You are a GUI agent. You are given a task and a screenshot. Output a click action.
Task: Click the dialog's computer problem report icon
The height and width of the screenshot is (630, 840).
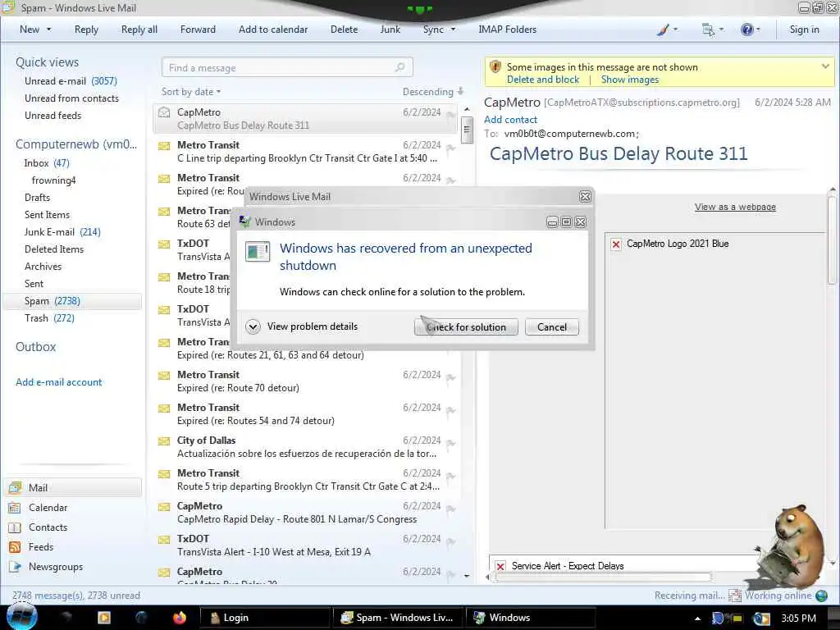(257, 251)
